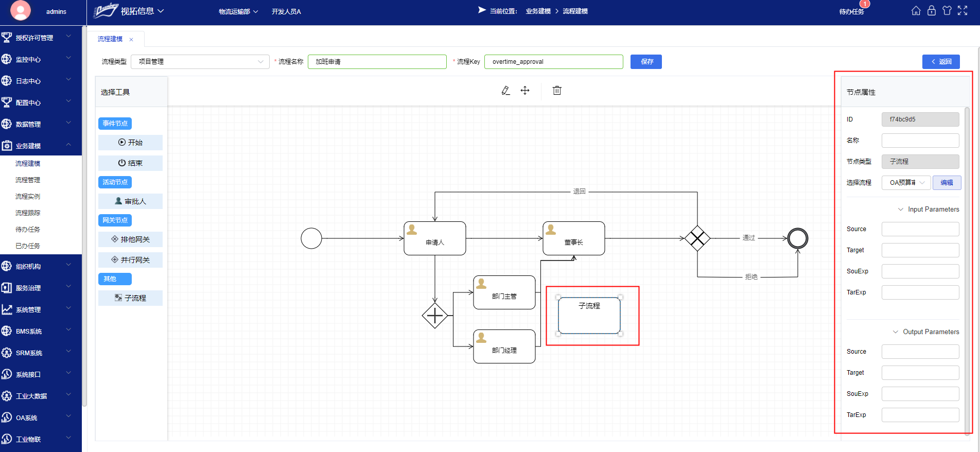Click the pencil edit icon in canvas toolbar

click(505, 91)
